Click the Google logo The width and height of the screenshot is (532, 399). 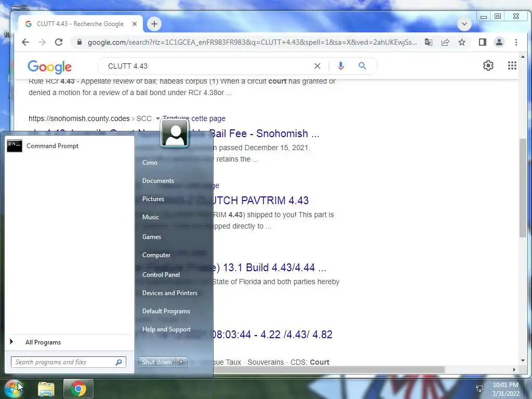pos(49,66)
